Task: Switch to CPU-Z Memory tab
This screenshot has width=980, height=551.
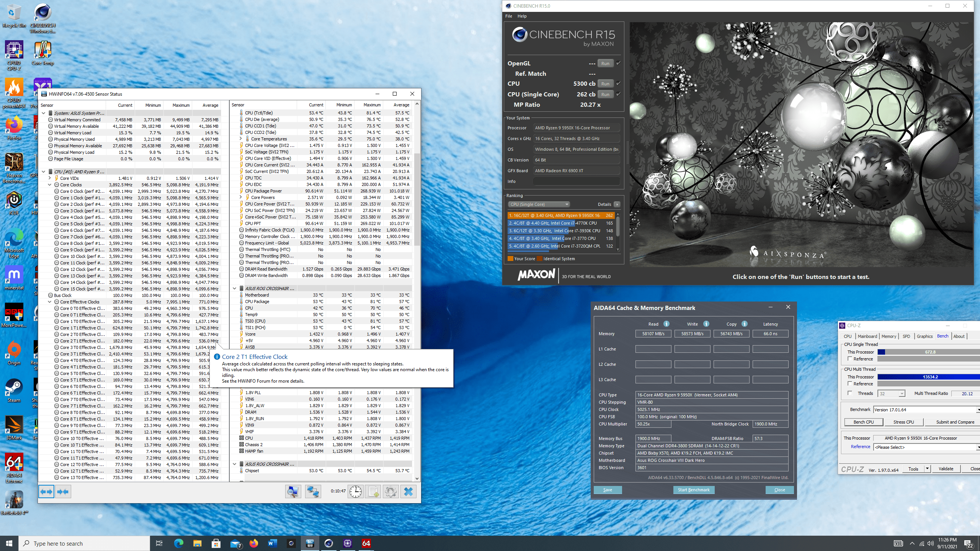Action: coord(889,336)
